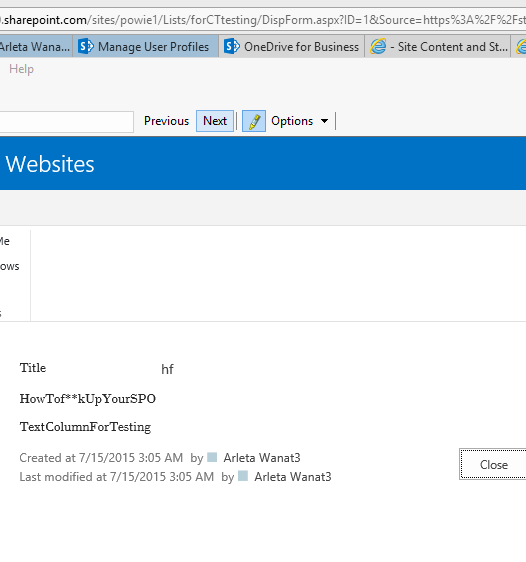
Task: Click the HowTof**kUpYourSPO field label
Action: pyautogui.click(x=87, y=399)
